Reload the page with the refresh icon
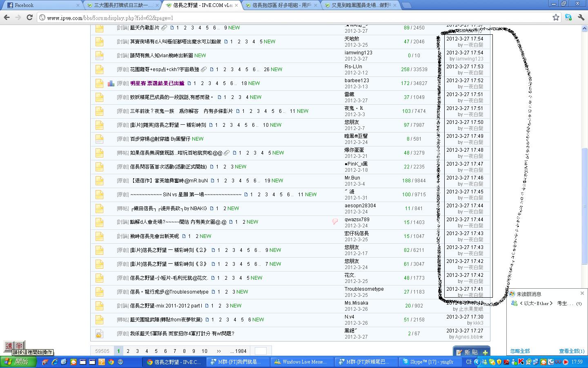Screen dimensions: 588x368 pos(29,17)
